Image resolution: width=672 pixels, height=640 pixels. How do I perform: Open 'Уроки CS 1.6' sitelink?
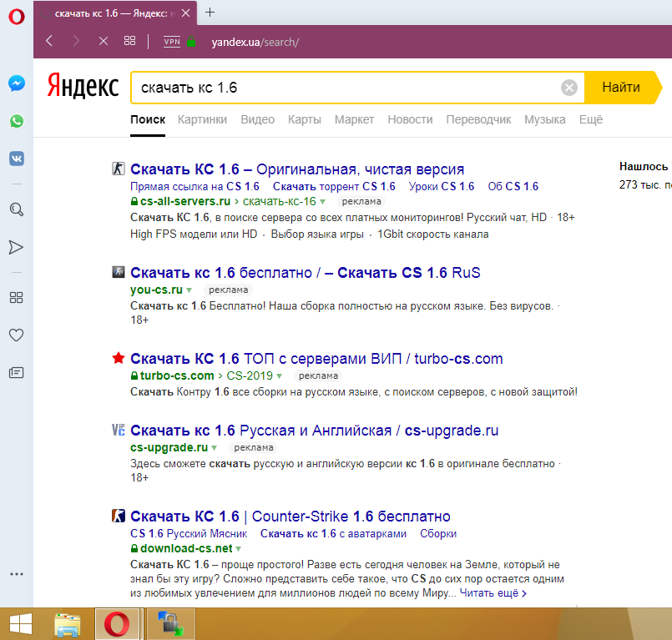442,187
